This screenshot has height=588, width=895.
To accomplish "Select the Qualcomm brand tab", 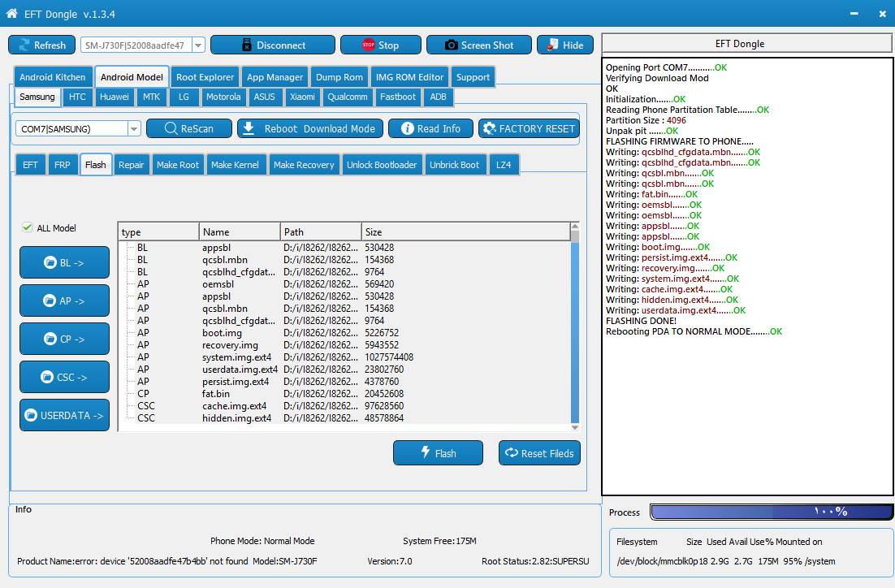I will coord(347,97).
